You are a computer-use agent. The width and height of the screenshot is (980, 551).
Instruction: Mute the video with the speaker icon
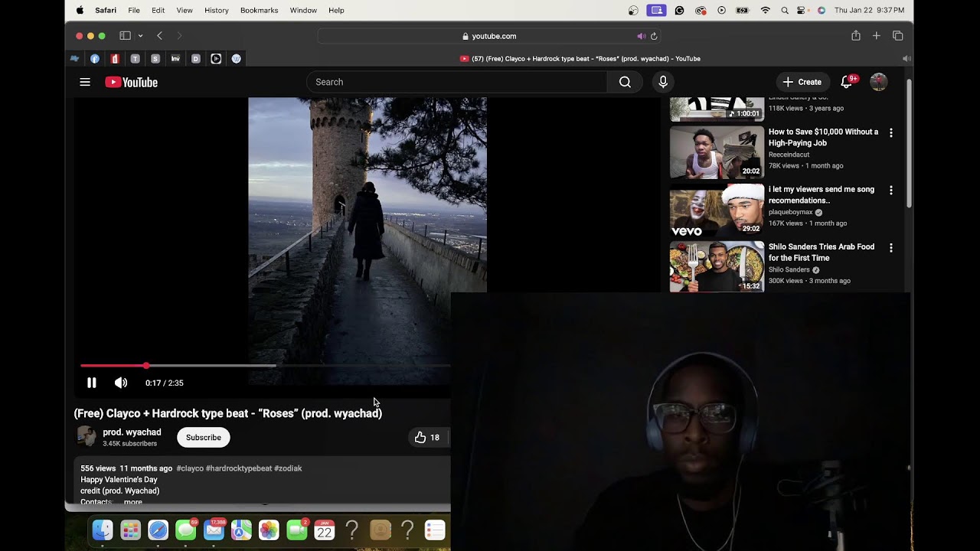click(x=121, y=383)
